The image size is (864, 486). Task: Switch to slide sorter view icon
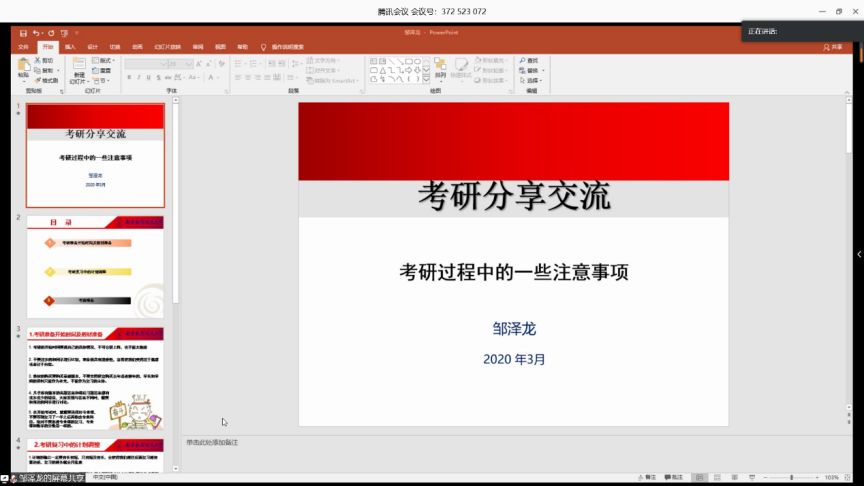(x=716, y=478)
